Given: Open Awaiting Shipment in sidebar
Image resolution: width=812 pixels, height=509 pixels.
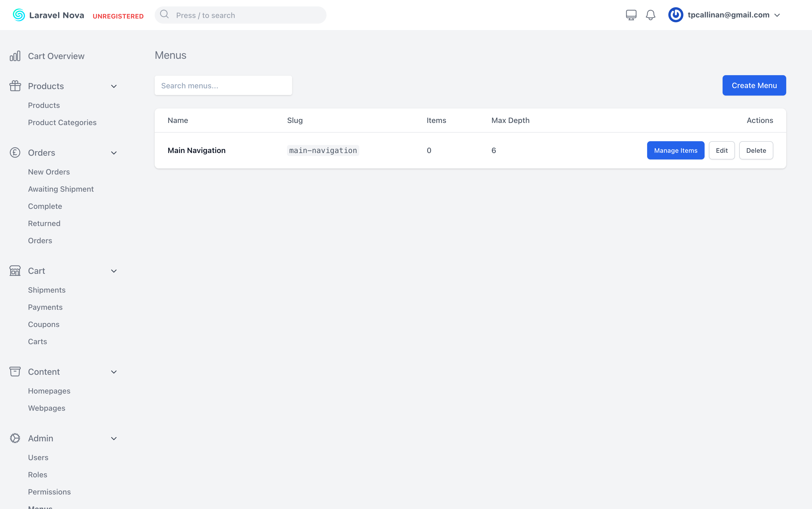Looking at the screenshot, I should (x=61, y=189).
